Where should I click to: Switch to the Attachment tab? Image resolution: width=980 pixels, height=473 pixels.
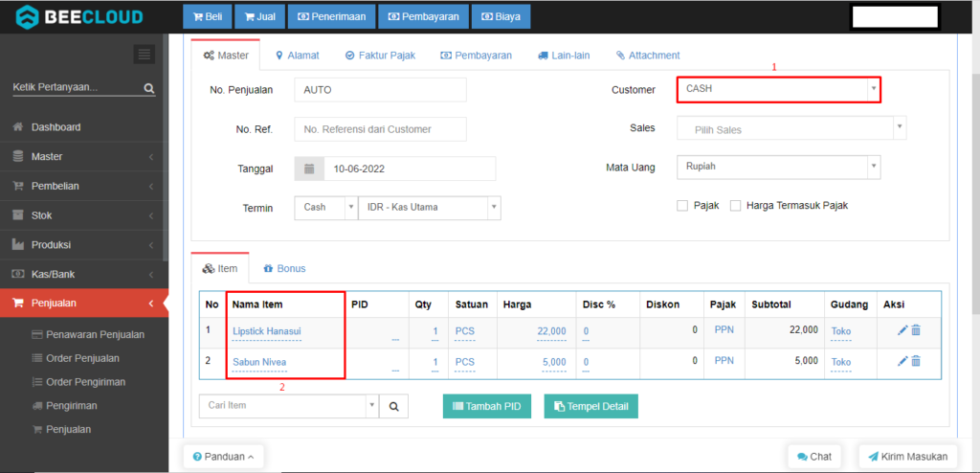pos(648,56)
